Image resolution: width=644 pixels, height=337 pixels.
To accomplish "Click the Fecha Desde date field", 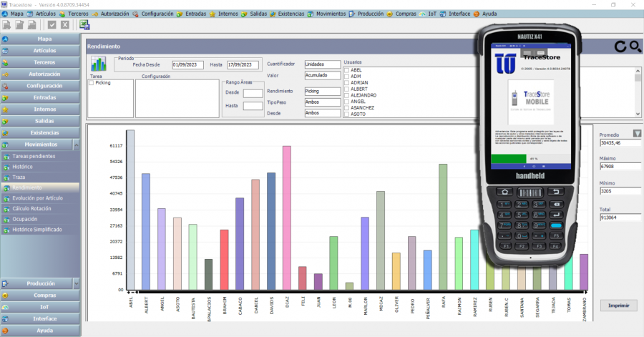I will pyautogui.click(x=188, y=64).
